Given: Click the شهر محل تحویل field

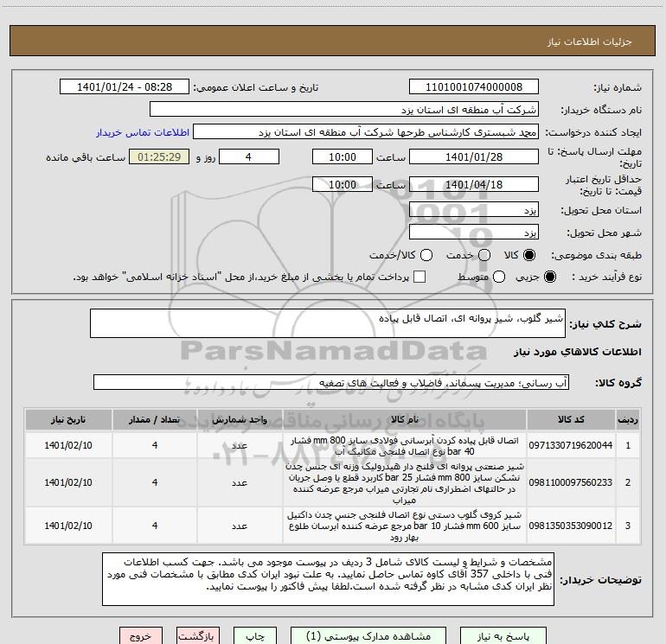Looking at the screenshot, I should [474, 233].
